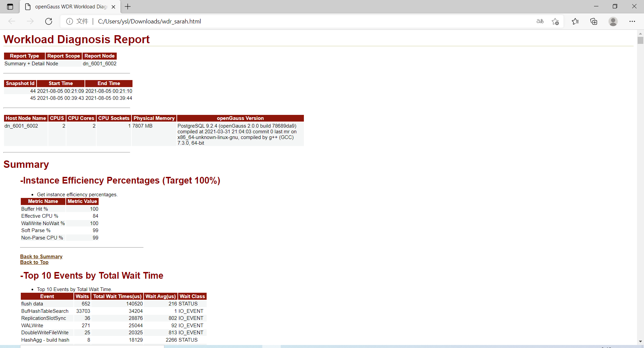Click the Buffer Hit % row
Screen dimensions: 644x348
point(60,209)
